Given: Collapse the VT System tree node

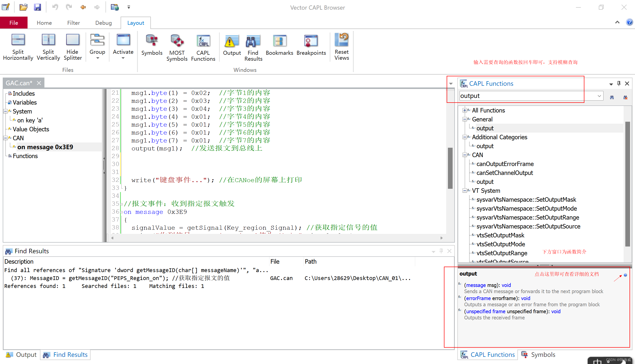Looking at the screenshot, I should pyautogui.click(x=465, y=191).
